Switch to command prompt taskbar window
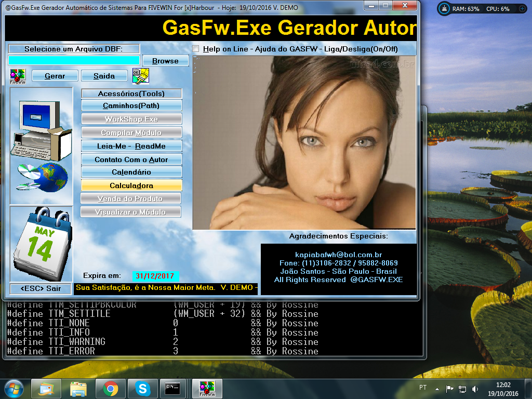The width and height of the screenshot is (532, 399). tap(172, 389)
